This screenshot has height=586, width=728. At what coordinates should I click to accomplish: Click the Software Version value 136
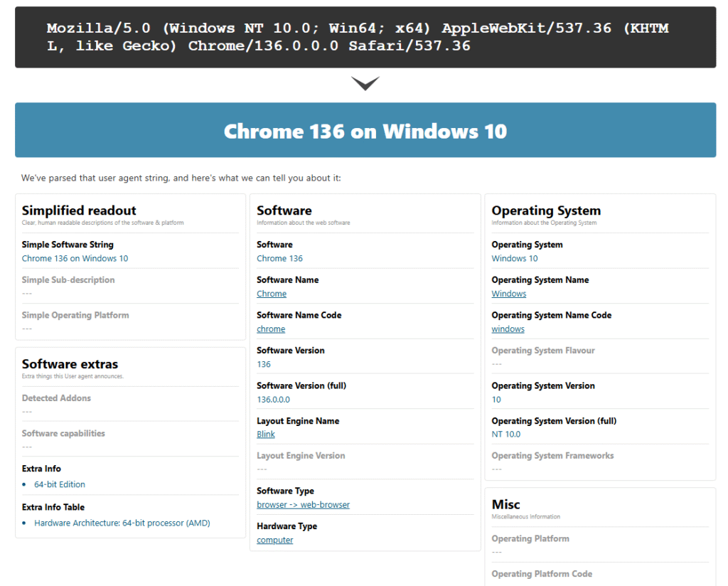pyautogui.click(x=264, y=364)
